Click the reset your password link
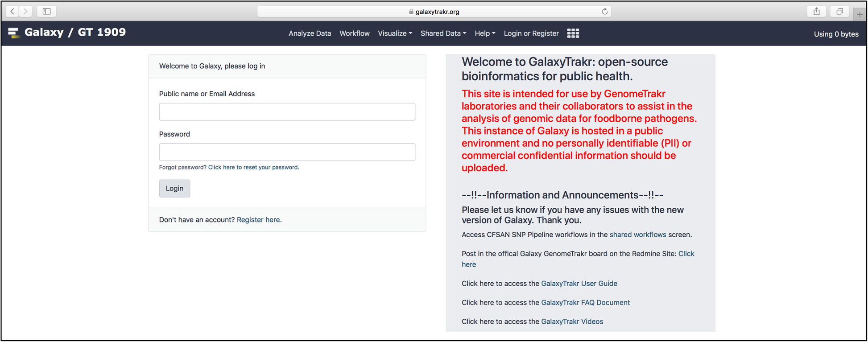 tap(253, 167)
